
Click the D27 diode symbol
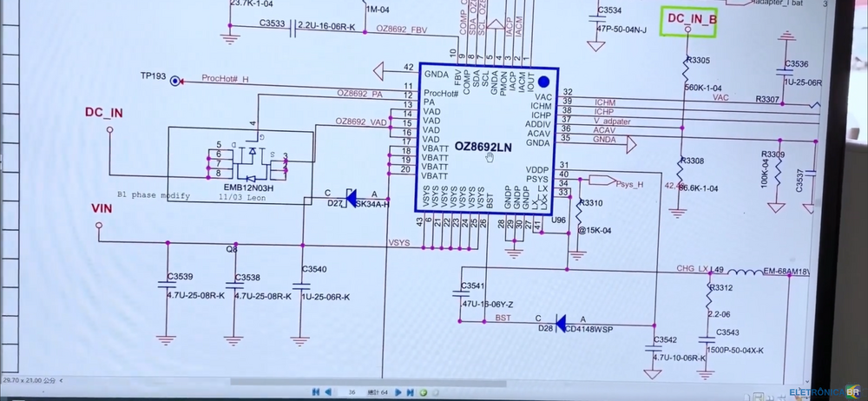pyautogui.click(x=350, y=199)
